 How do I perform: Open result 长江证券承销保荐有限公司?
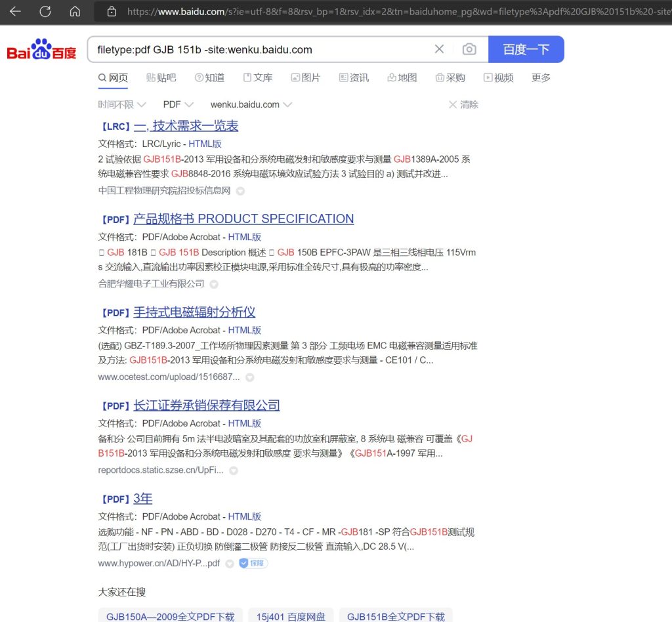point(207,405)
